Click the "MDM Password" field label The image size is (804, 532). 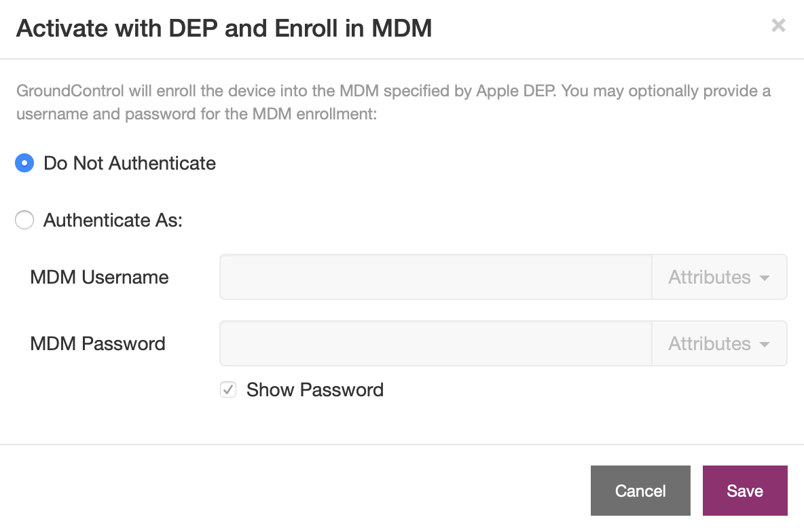tap(98, 343)
